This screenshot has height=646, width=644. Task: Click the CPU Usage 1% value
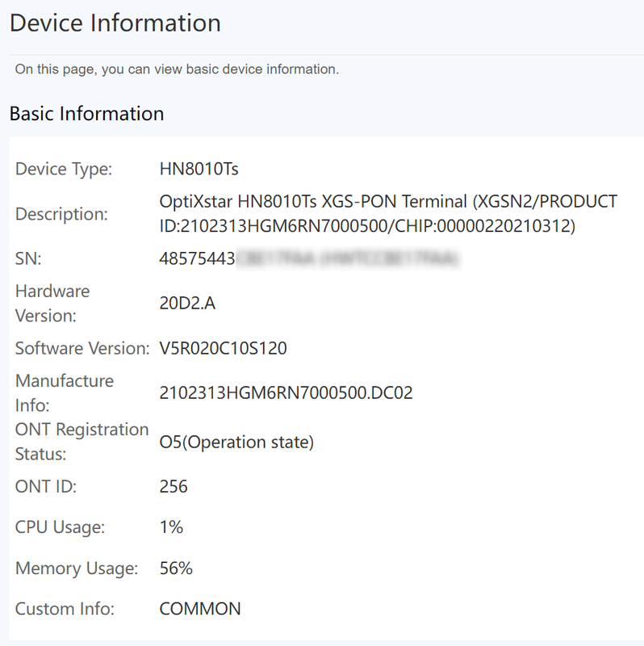click(172, 527)
